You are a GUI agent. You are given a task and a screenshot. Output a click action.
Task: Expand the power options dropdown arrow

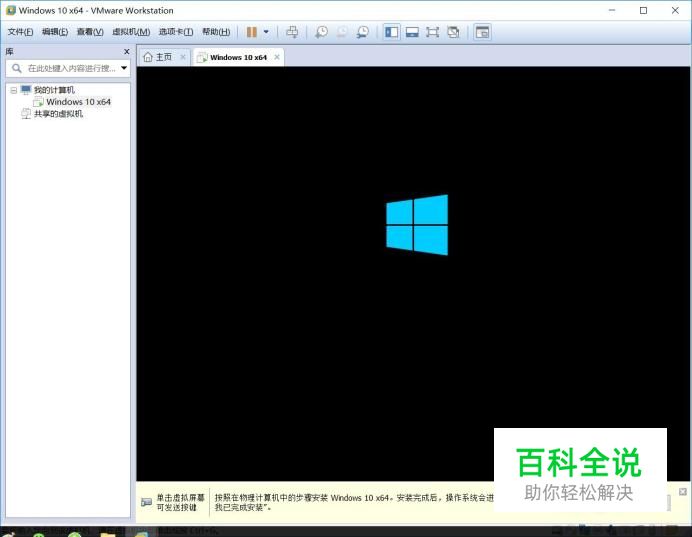click(x=266, y=32)
